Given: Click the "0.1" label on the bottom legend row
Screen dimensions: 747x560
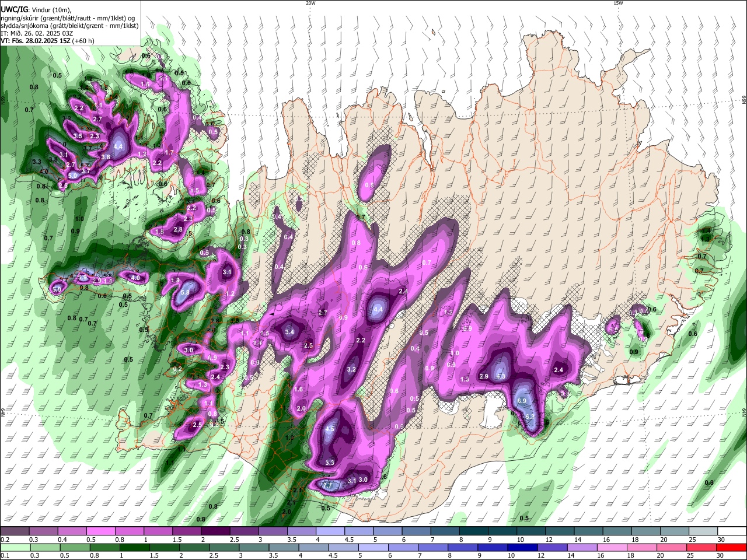Looking at the screenshot, I should [5, 555].
